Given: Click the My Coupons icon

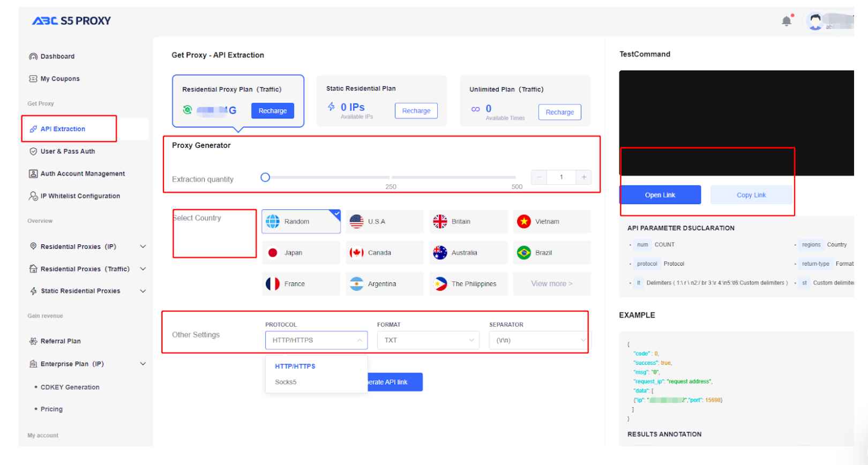Looking at the screenshot, I should [33, 79].
